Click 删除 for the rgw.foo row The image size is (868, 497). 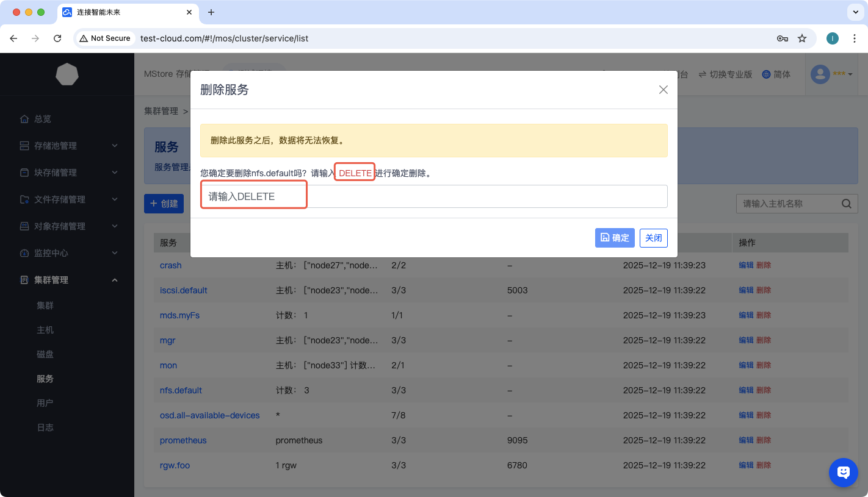tap(764, 465)
